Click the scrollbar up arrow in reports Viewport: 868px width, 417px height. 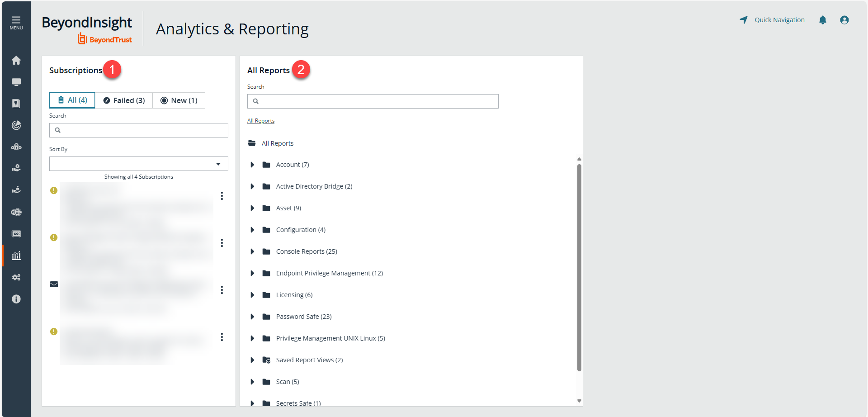click(579, 159)
